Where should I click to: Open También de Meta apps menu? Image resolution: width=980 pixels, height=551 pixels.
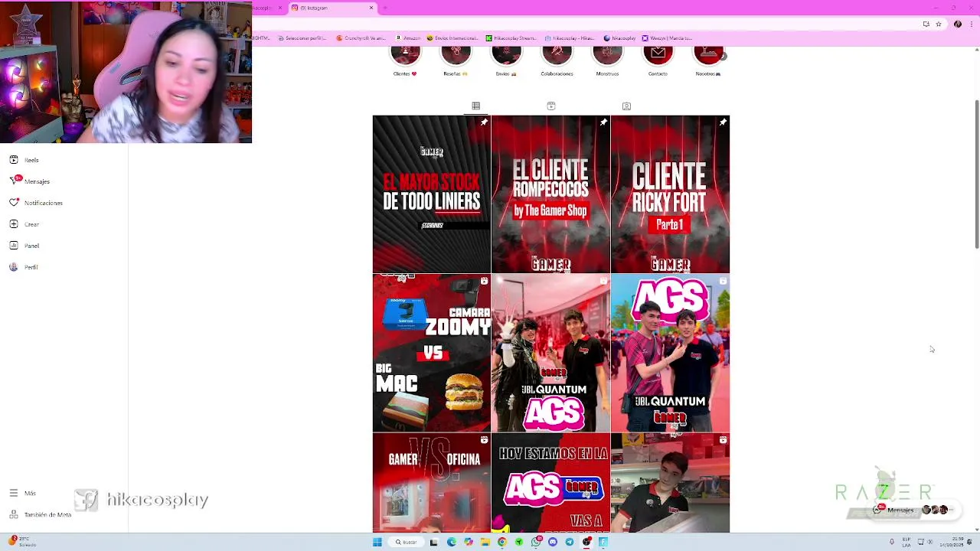[x=41, y=514]
